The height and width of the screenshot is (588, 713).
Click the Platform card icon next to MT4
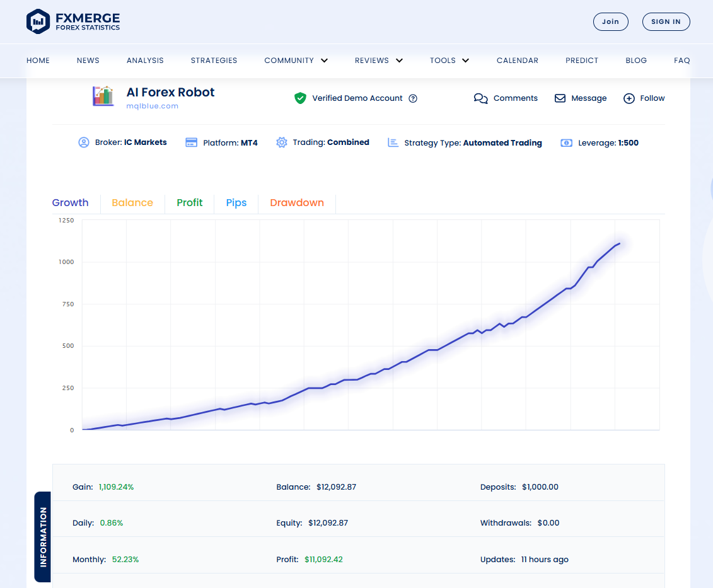pos(191,142)
